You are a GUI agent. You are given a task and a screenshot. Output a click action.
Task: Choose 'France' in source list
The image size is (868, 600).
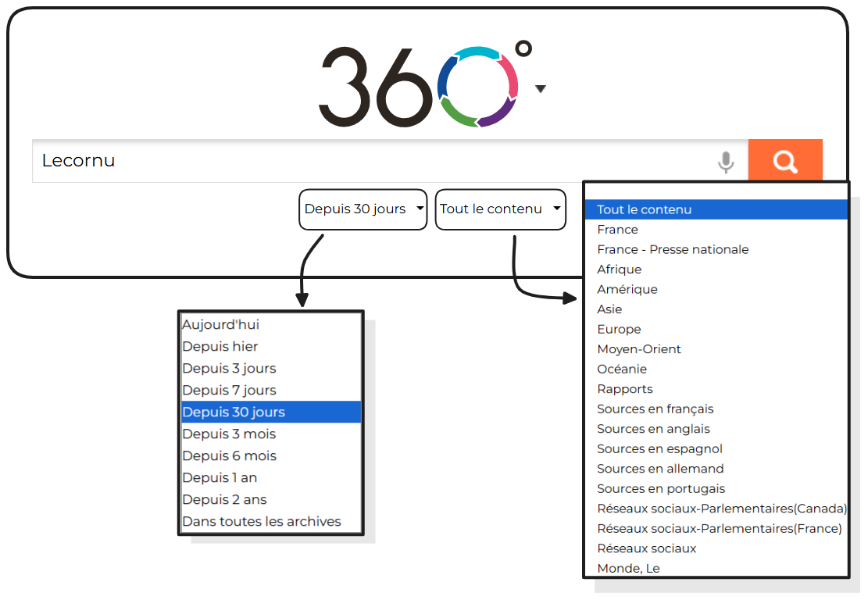[716, 230]
